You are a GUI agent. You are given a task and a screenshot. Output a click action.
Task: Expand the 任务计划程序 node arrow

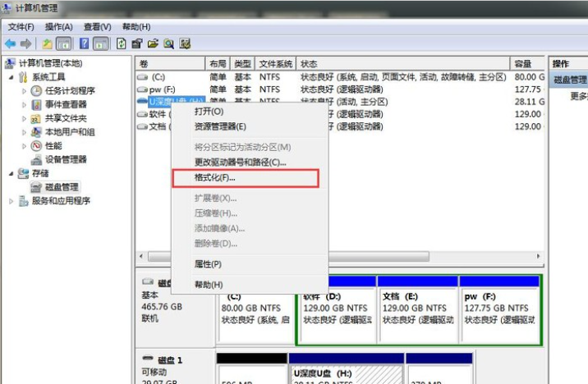click(x=24, y=91)
